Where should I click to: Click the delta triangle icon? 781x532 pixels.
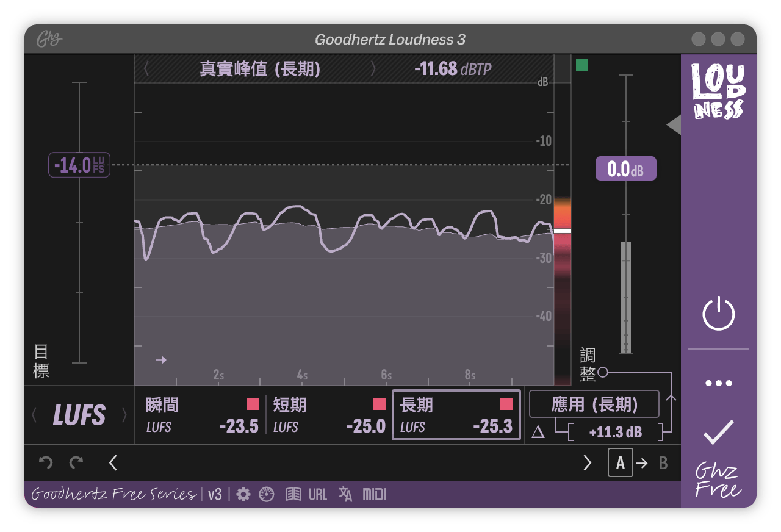(538, 433)
